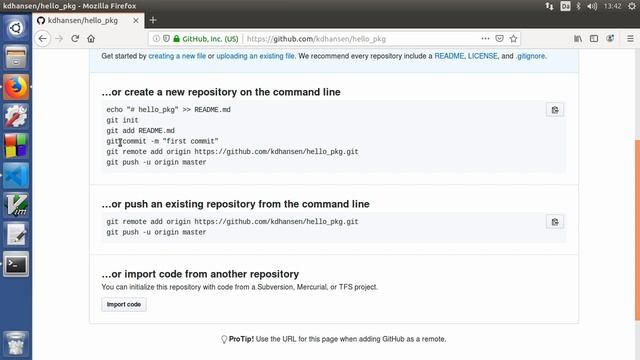Show site information icon in address bar

[156, 39]
